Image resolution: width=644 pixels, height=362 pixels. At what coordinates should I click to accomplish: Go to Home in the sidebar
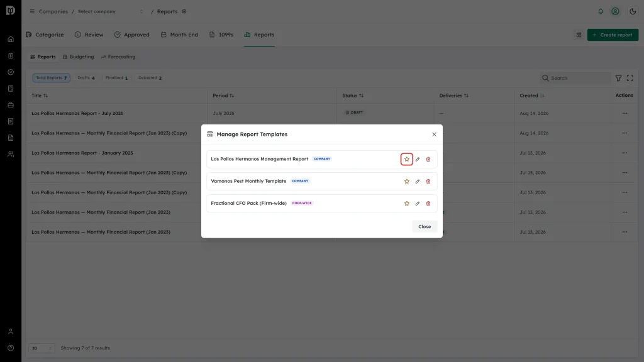pyautogui.click(x=11, y=40)
